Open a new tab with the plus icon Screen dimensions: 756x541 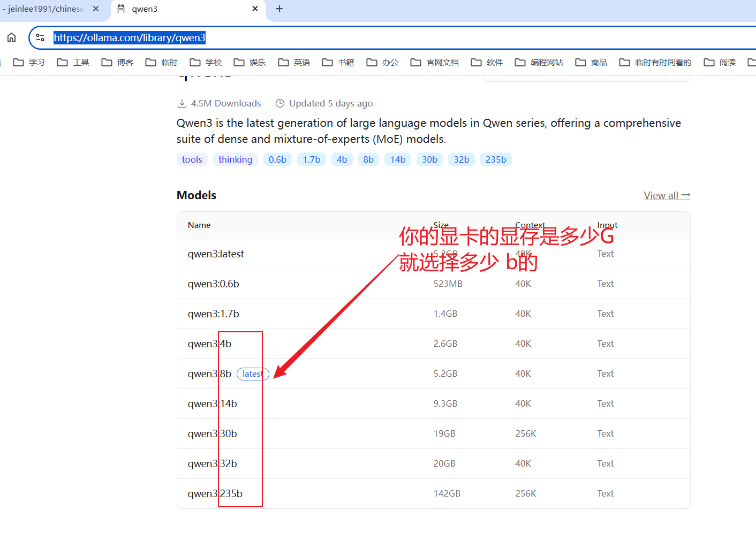(279, 9)
